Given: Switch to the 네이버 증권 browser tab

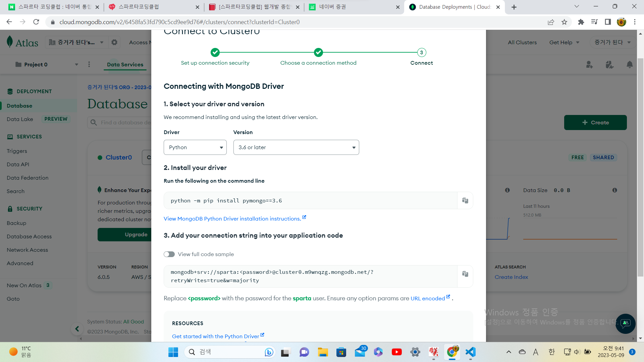Looking at the screenshot, I should 354,7.
